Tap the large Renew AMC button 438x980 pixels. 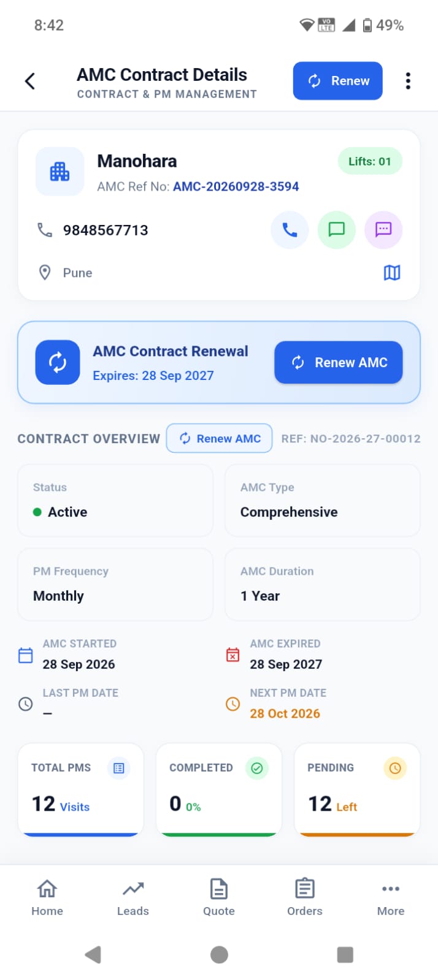[339, 363]
